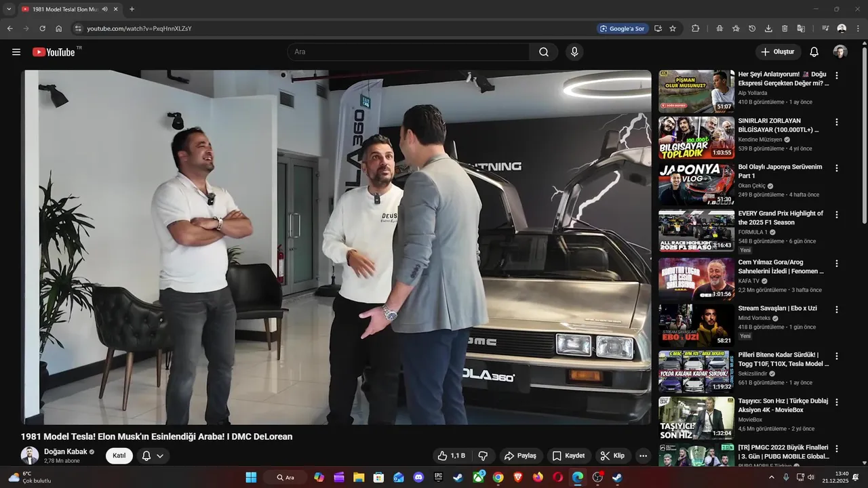The image size is (868, 488).
Task: Select the 1981 Model Tesla browser tab
Action: pos(69,9)
